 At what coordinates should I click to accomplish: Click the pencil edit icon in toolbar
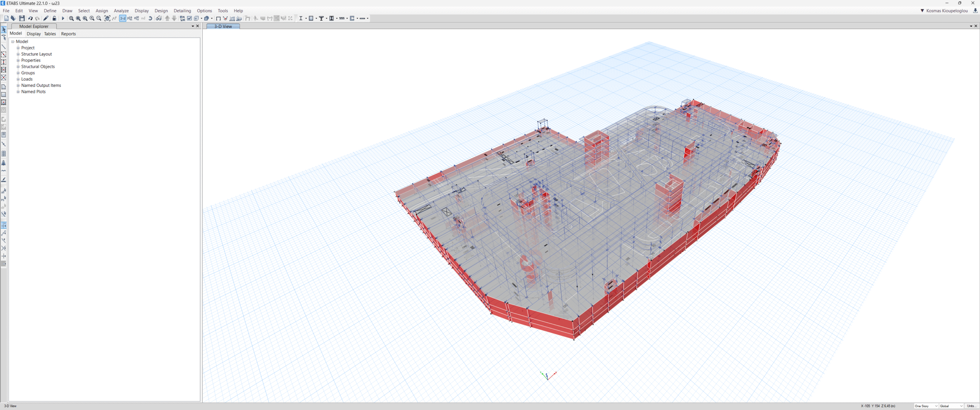[46, 18]
